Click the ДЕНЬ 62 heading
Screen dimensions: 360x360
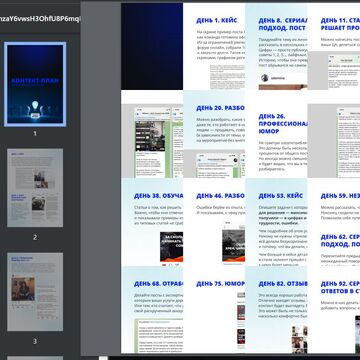[x=340, y=241]
